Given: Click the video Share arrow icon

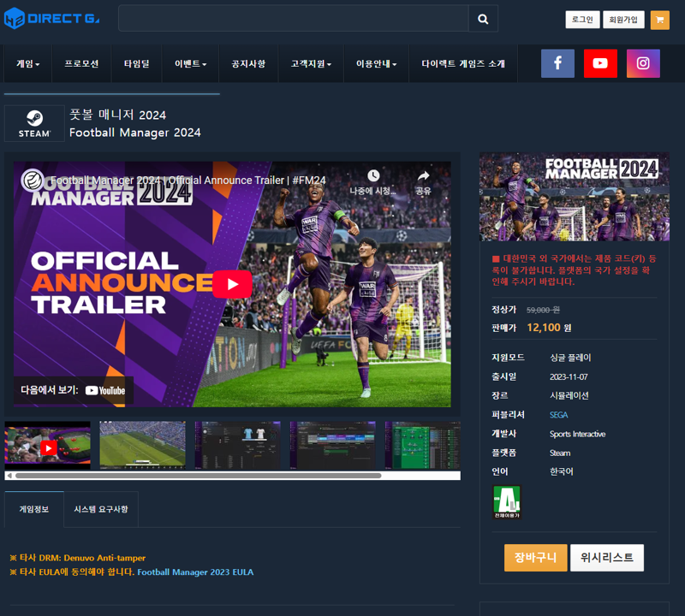Looking at the screenshot, I should [x=423, y=176].
